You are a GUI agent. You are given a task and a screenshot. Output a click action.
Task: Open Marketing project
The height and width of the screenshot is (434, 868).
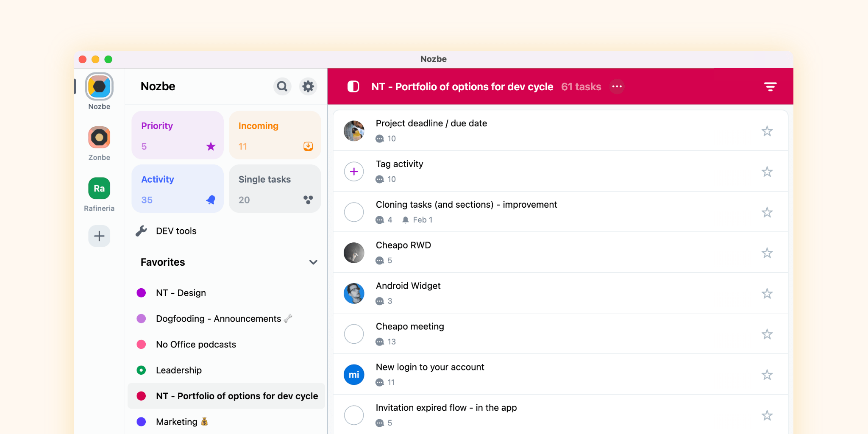tap(226, 422)
